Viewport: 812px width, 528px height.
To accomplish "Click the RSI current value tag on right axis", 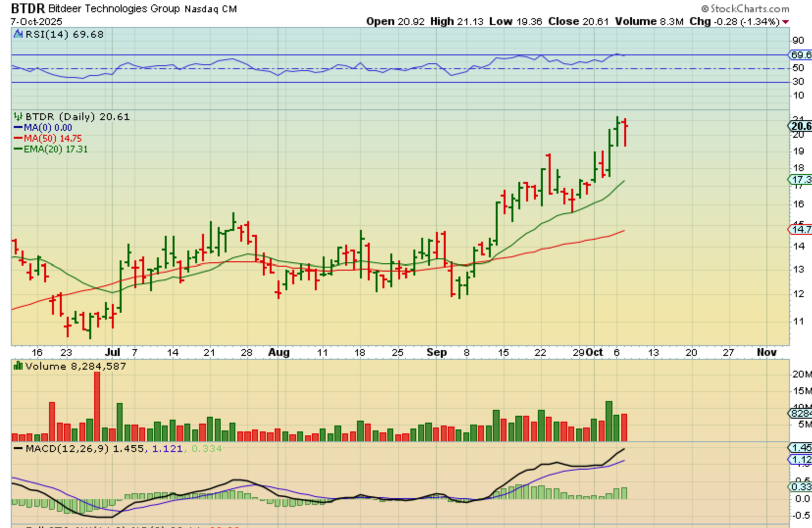I will click(800, 55).
